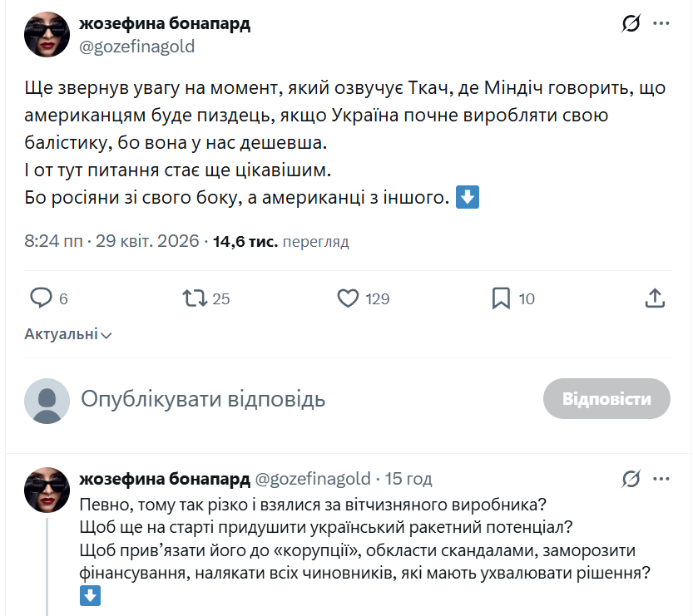Open three-dot menu on reply post
This screenshot has width=693, height=616.
pyautogui.click(x=661, y=480)
